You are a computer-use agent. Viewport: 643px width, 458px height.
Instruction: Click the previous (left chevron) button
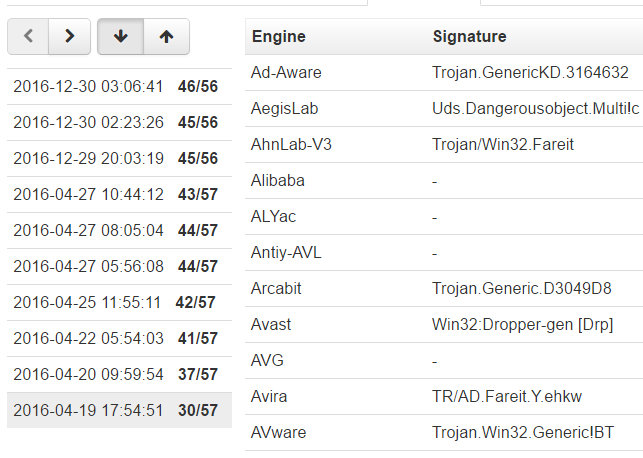[x=28, y=36]
